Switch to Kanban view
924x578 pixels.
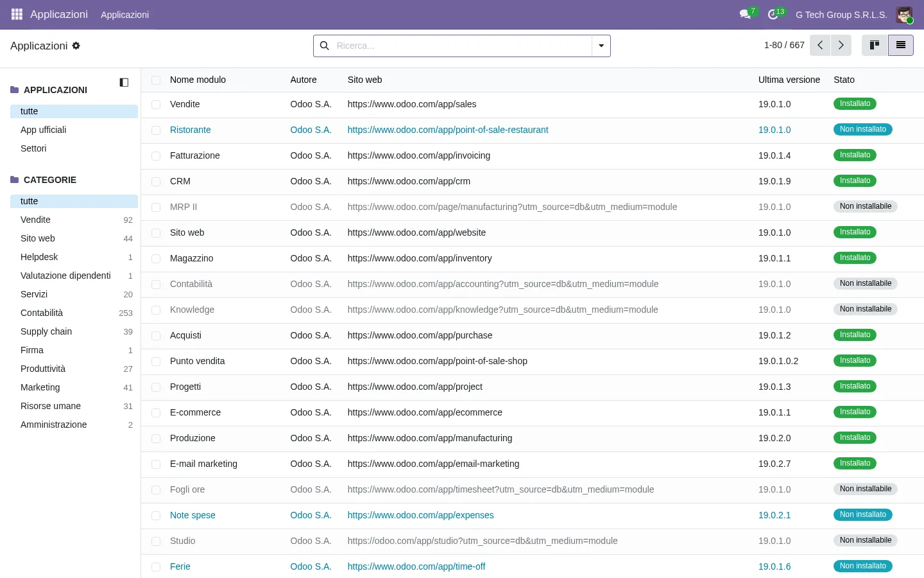pyautogui.click(x=875, y=46)
